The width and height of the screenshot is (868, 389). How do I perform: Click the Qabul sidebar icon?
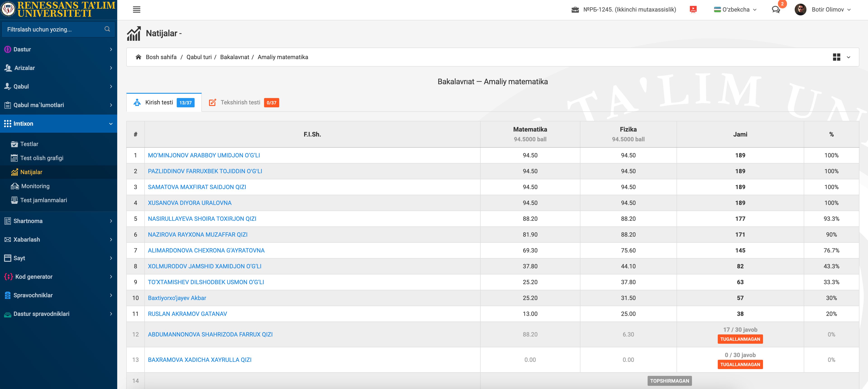(x=8, y=86)
